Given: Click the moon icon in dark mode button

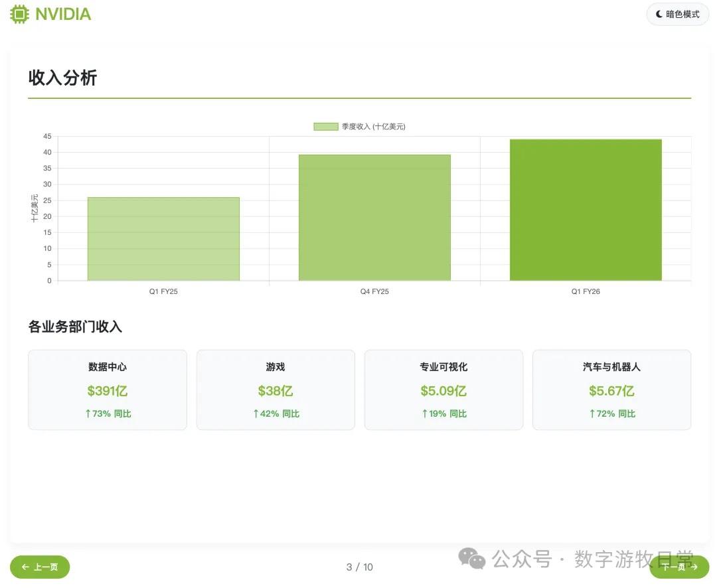Looking at the screenshot, I should (x=658, y=14).
